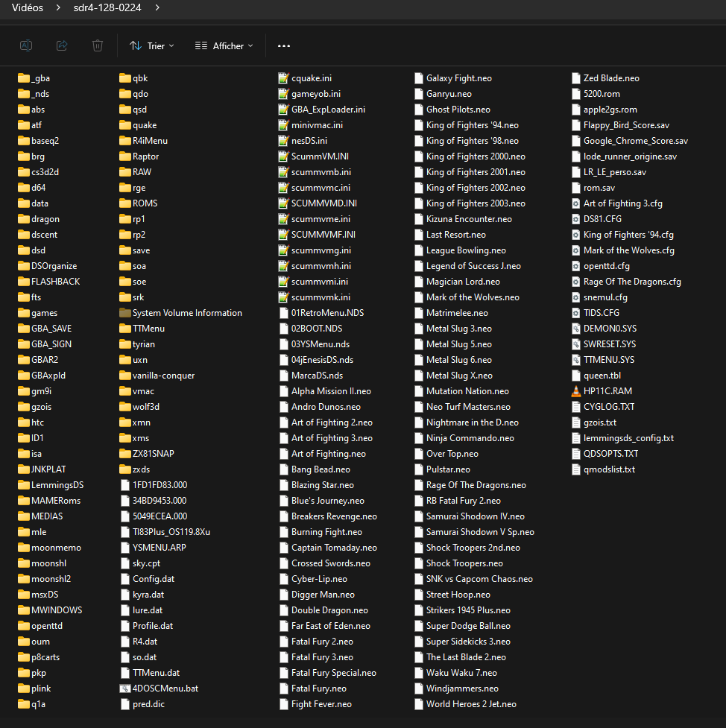Viewport: 726px width, 728px height.
Task: Click the 4DOSCMenu.bat file icon
Action: pyautogui.click(x=125, y=689)
